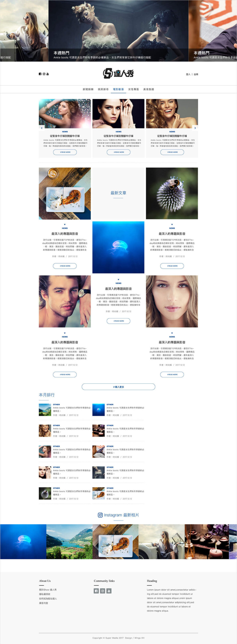Click the # 載入更多 load more button
The image size is (237, 644).
click(118, 387)
